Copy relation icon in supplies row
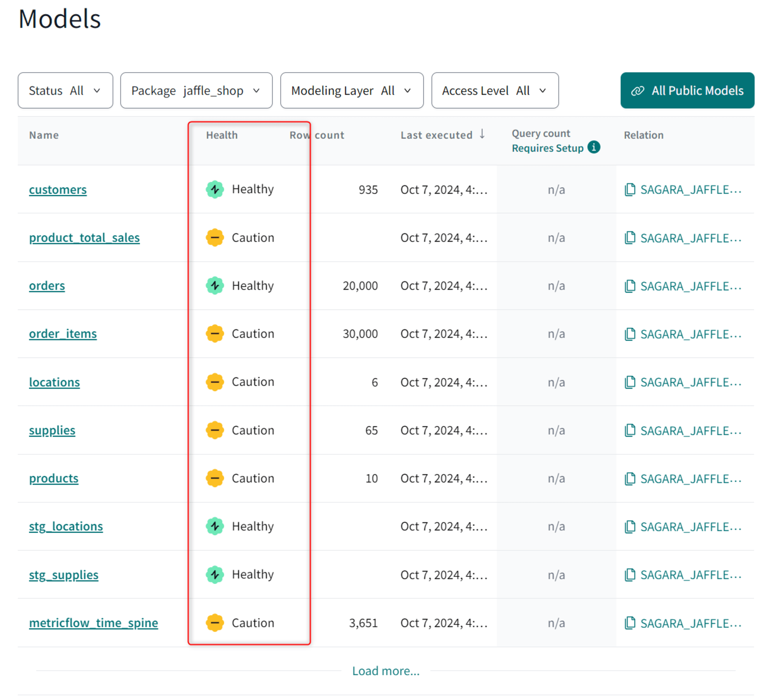This screenshot has height=700, width=773. (630, 431)
